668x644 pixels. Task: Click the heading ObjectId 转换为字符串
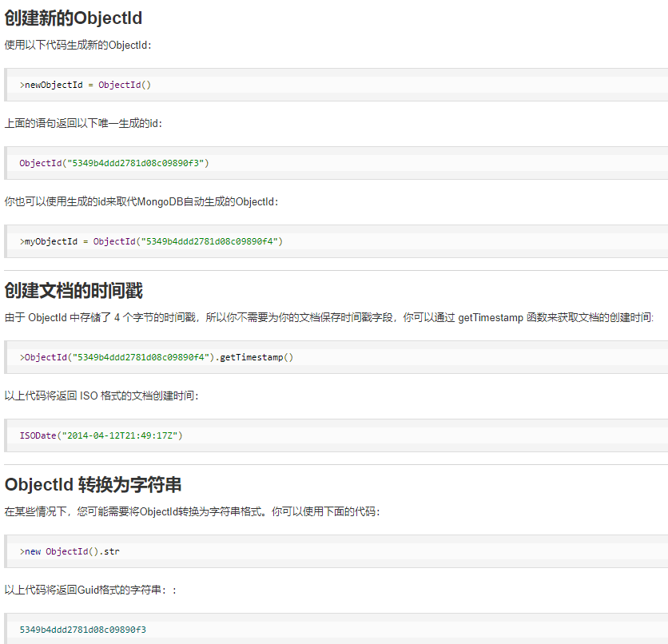[x=93, y=485]
